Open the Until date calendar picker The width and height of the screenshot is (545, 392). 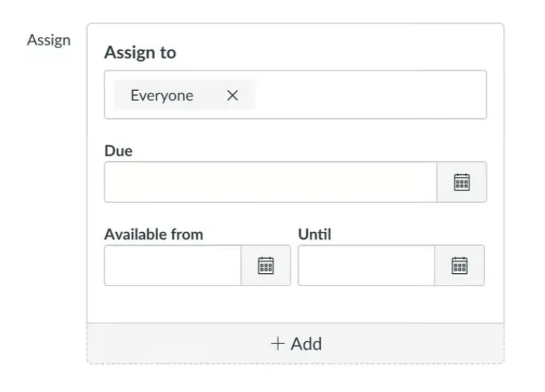(x=459, y=265)
